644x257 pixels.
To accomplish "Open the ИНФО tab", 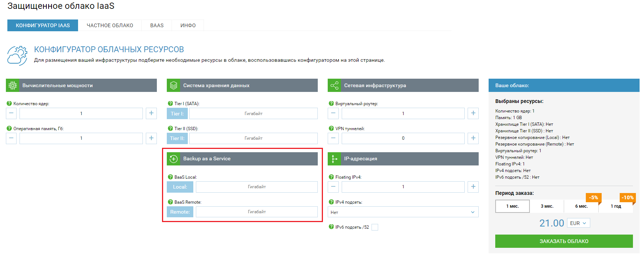I will click(x=188, y=25).
